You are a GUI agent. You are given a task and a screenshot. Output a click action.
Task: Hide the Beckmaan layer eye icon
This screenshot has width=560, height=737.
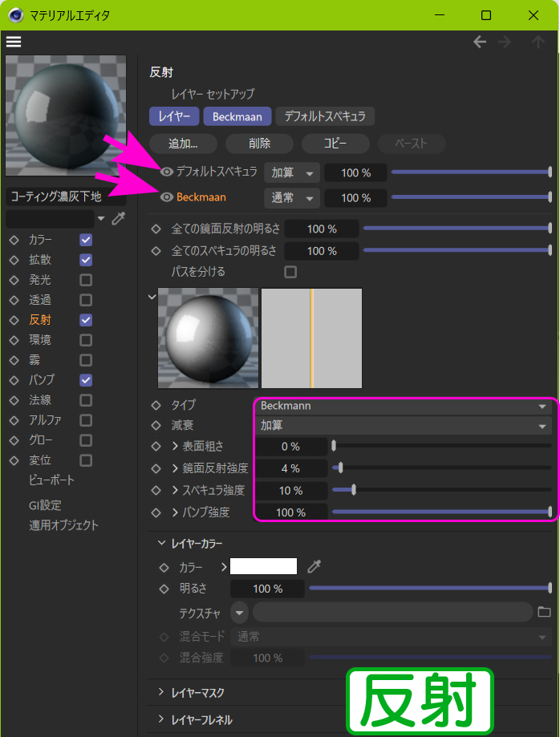coord(167,197)
